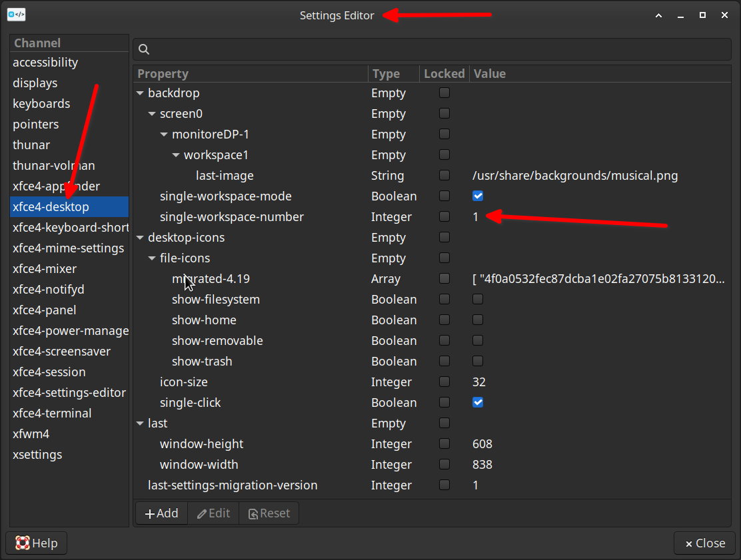Click the value 608

coord(482,444)
